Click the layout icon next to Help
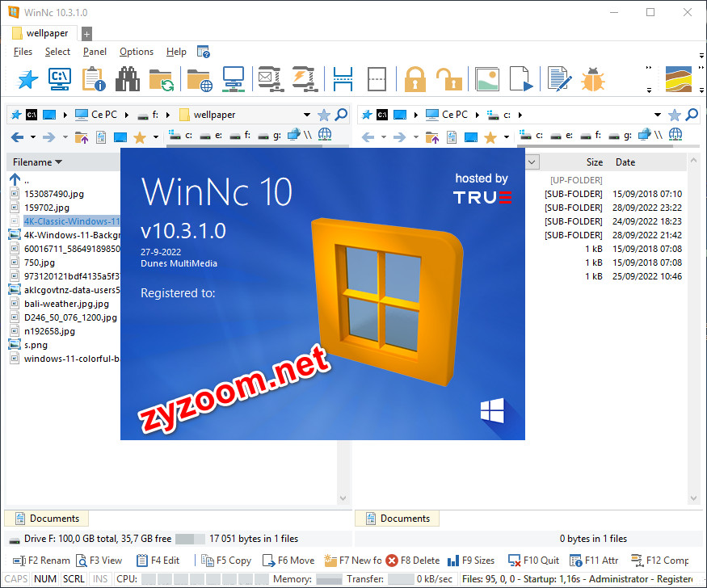Image resolution: width=707 pixels, height=588 pixels. (x=204, y=52)
